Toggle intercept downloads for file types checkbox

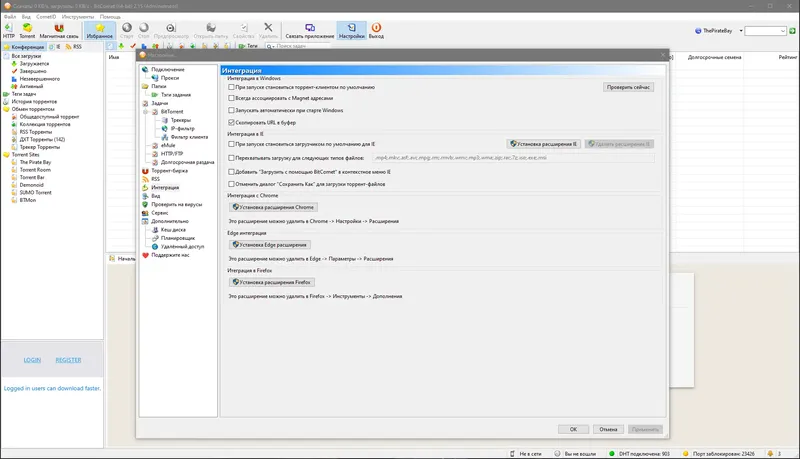231,158
